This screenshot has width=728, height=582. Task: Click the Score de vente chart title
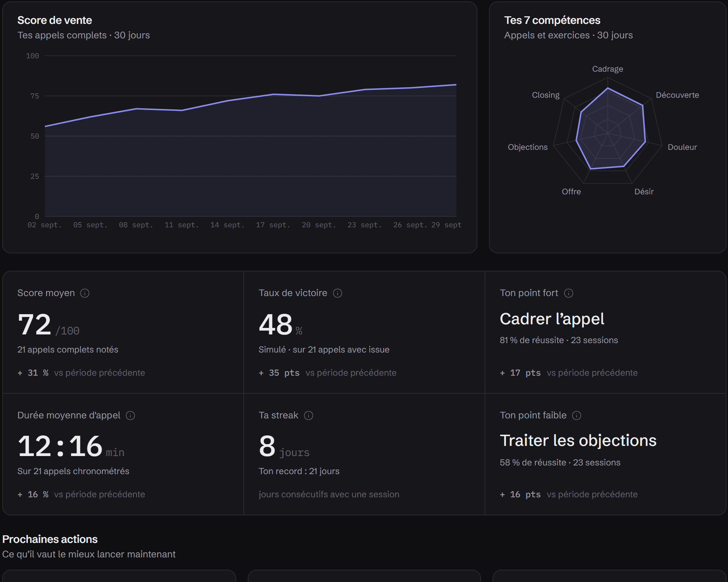point(55,20)
